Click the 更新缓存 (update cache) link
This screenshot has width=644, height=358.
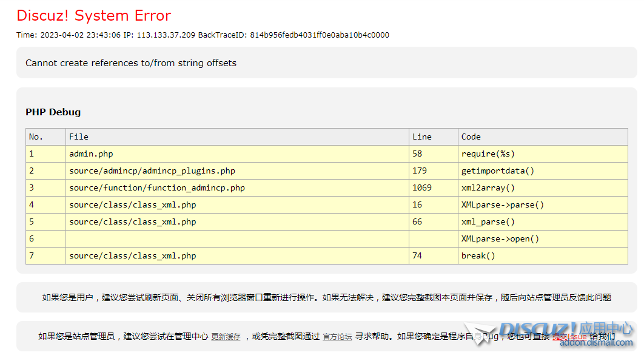point(226,337)
